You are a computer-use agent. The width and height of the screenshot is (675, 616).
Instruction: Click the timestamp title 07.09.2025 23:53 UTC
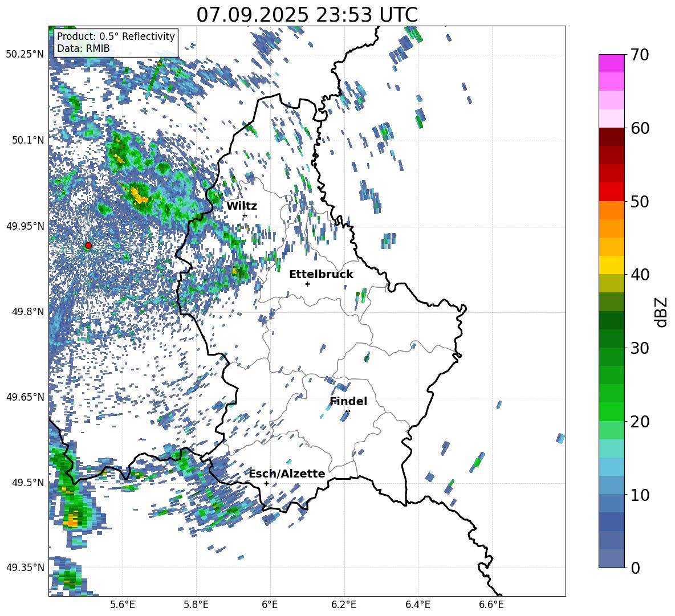point(307,15)
